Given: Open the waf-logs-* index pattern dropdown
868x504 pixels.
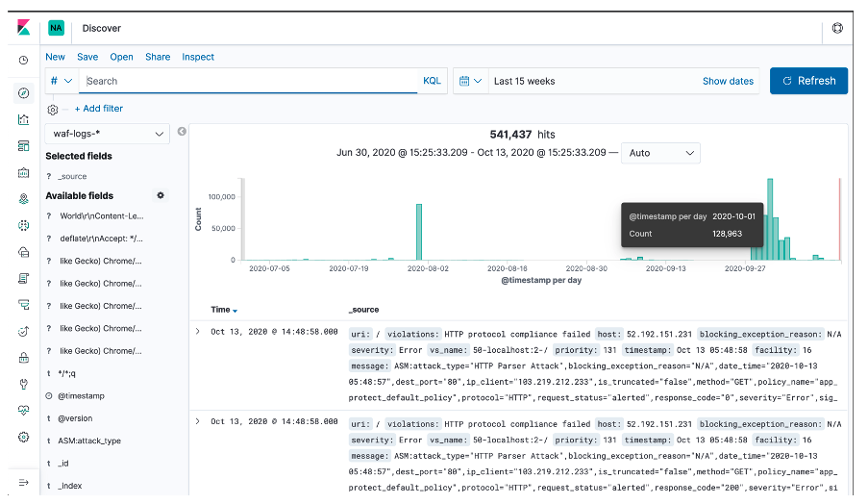Looking at the screenshot, I should 108,134.
